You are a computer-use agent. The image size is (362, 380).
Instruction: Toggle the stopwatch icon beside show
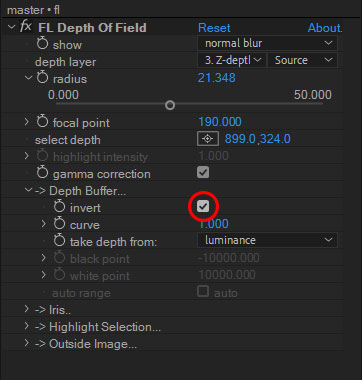pos(42,44)
